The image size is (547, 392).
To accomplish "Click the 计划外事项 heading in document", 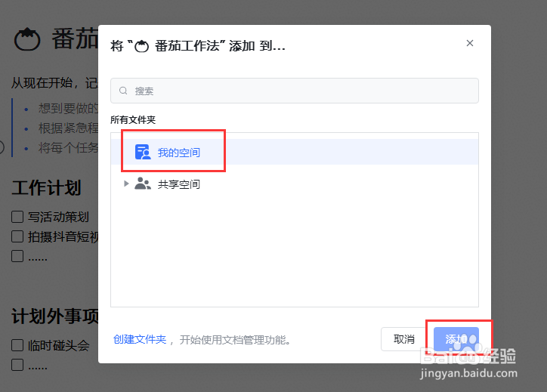I will (x=55, y=316).
